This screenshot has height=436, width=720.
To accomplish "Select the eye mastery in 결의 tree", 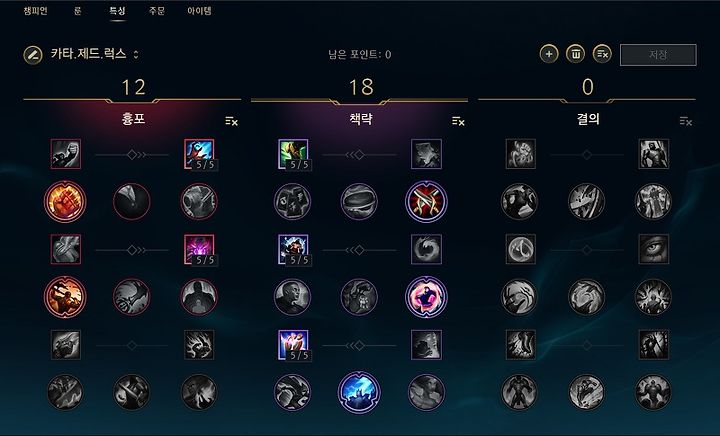I will tap(653, 249).
